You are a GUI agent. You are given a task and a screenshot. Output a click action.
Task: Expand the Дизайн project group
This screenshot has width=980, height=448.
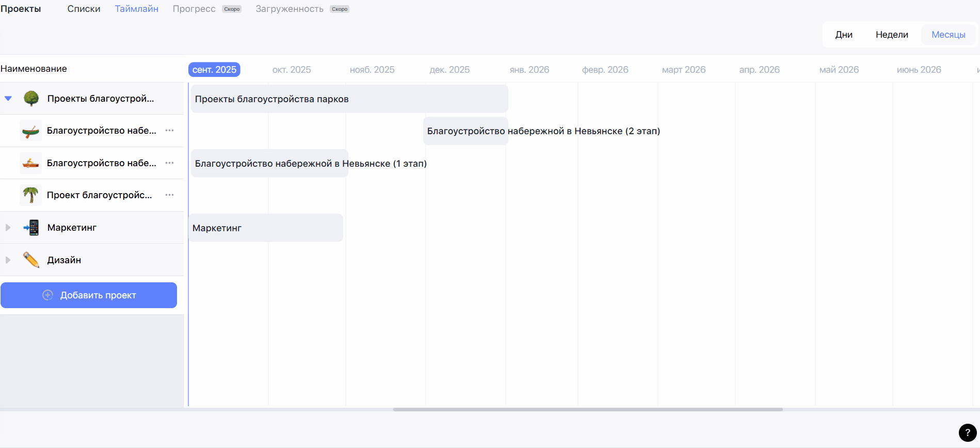(x=8, y=260)
